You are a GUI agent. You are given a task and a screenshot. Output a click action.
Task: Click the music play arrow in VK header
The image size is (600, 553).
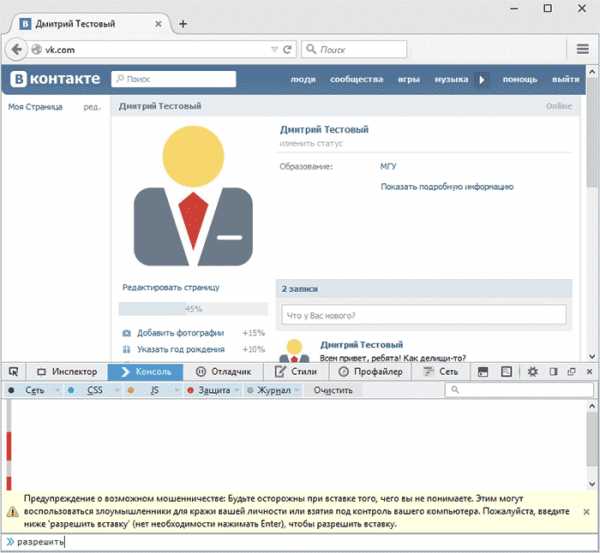pyautogui.click(x=483, y=79)
